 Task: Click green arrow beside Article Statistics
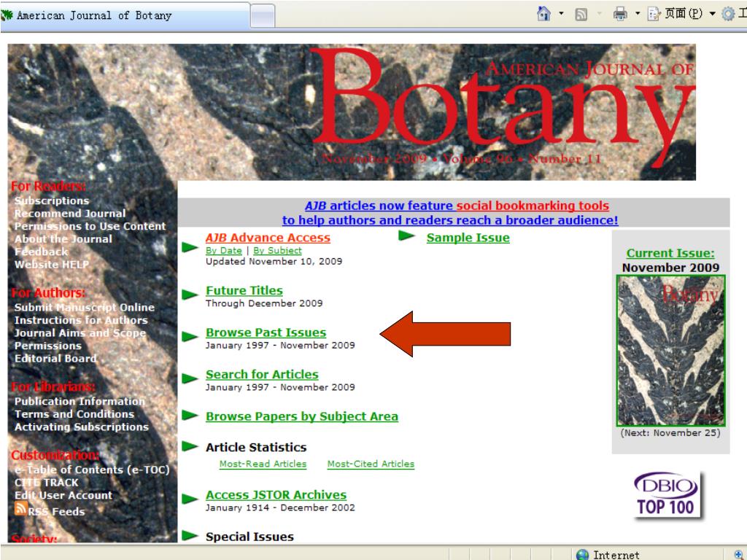pos(190,446)
